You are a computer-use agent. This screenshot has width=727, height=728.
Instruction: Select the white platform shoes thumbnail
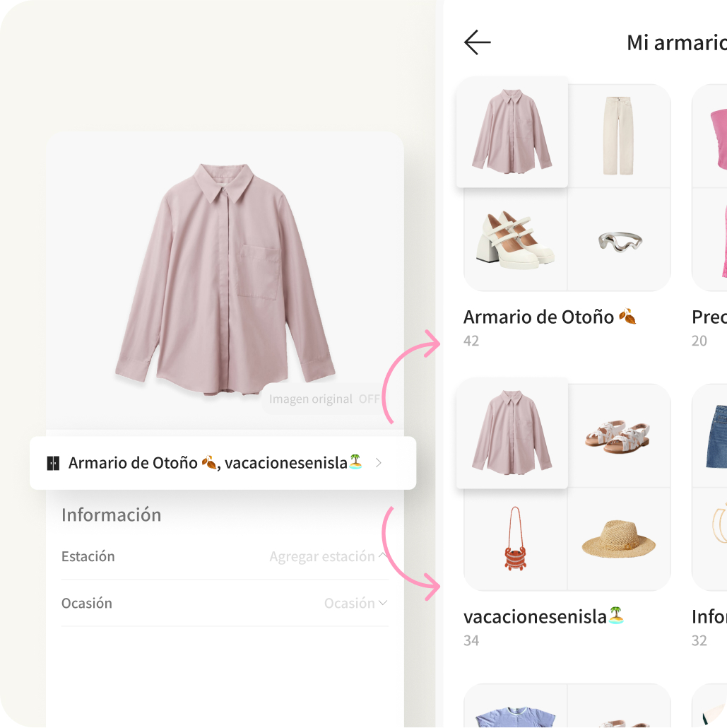(515, 240)
